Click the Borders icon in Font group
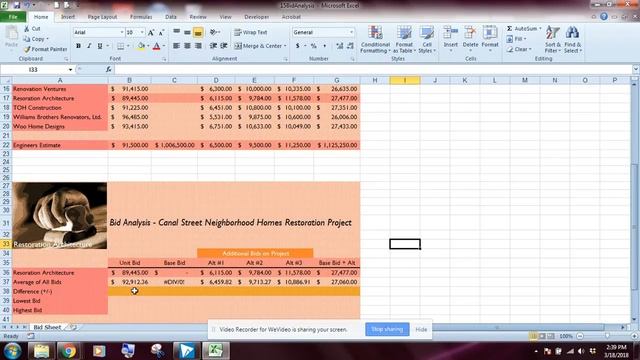The width and height of the screenshot is (640, 360). click(120, 46)
